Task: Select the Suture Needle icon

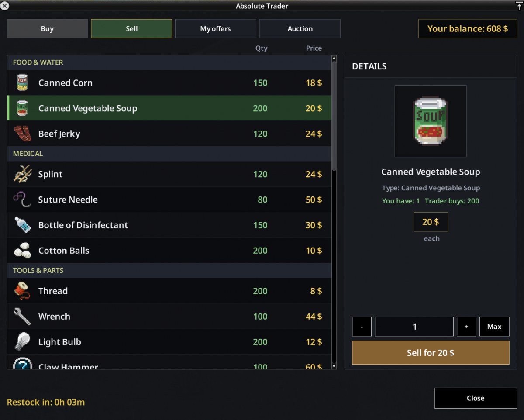Action: click(22, 200)
